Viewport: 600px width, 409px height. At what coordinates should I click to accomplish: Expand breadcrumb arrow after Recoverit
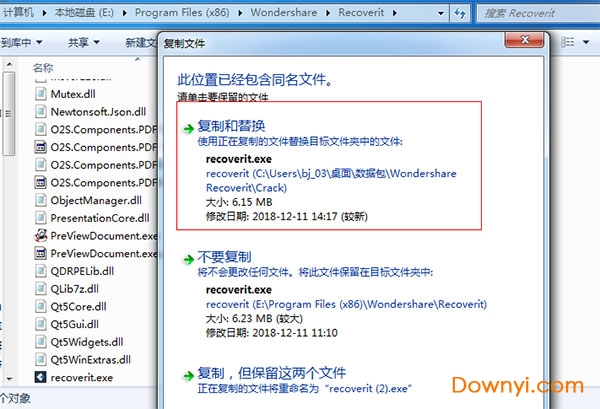pos(395,13)
